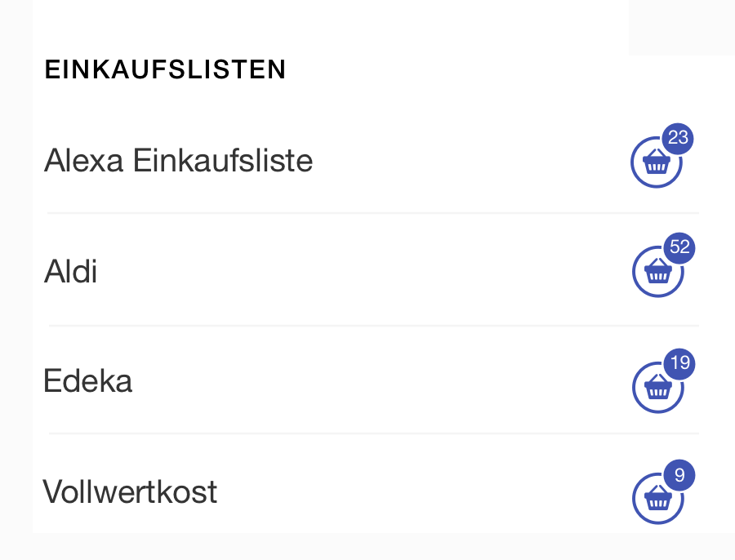Select the top-right corner area
735x560 pixels.
(681, 24)
